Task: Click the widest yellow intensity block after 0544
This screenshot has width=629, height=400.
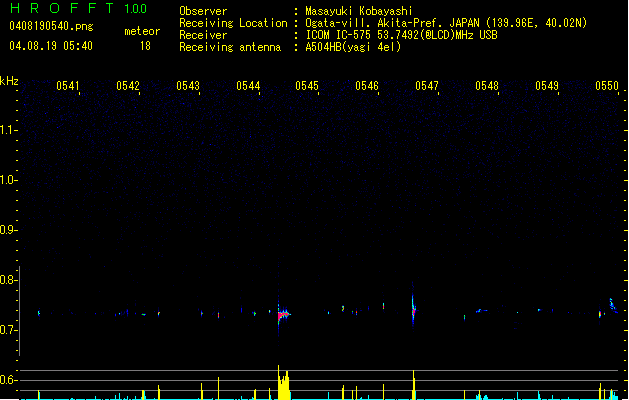Action: (x=284, y=383)
